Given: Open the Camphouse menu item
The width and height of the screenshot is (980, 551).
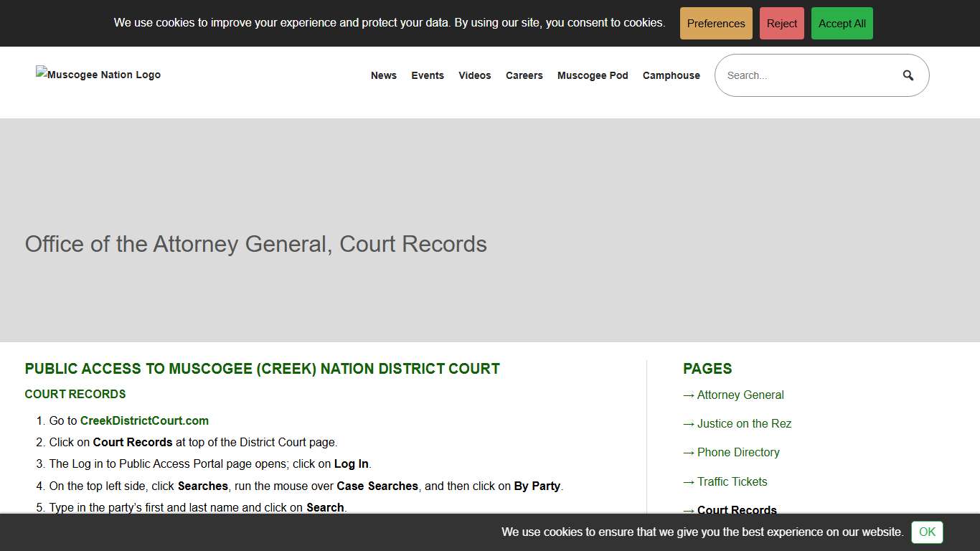Looking at the screenshot, I should click(671, 75).
